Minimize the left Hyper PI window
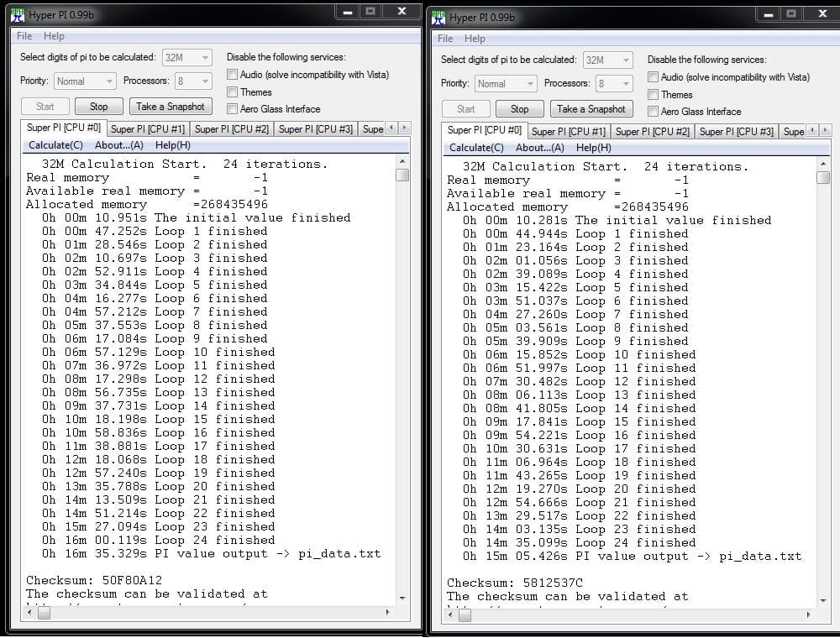This screenshot has width=840, height=638. pyautogui.click(x=347, y=12)
